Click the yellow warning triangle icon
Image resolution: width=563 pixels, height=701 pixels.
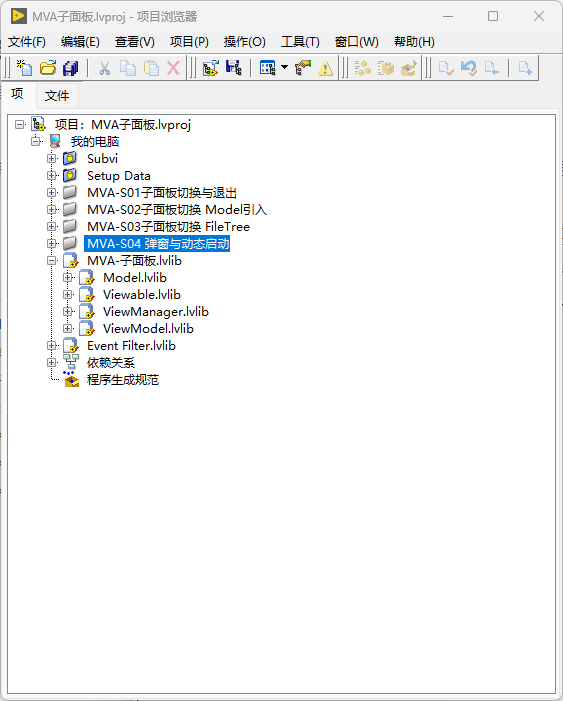[x=326, y=68]
